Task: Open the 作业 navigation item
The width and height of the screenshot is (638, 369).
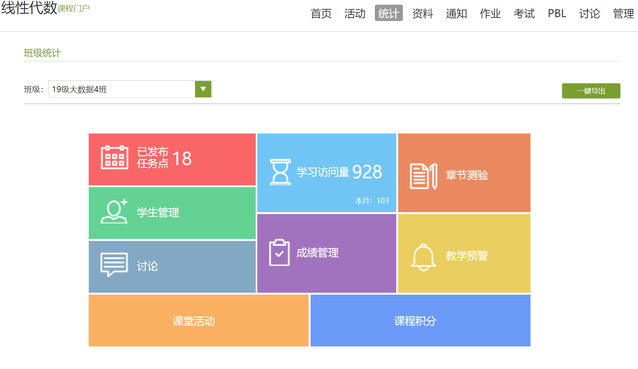Action: coord(490,13)
